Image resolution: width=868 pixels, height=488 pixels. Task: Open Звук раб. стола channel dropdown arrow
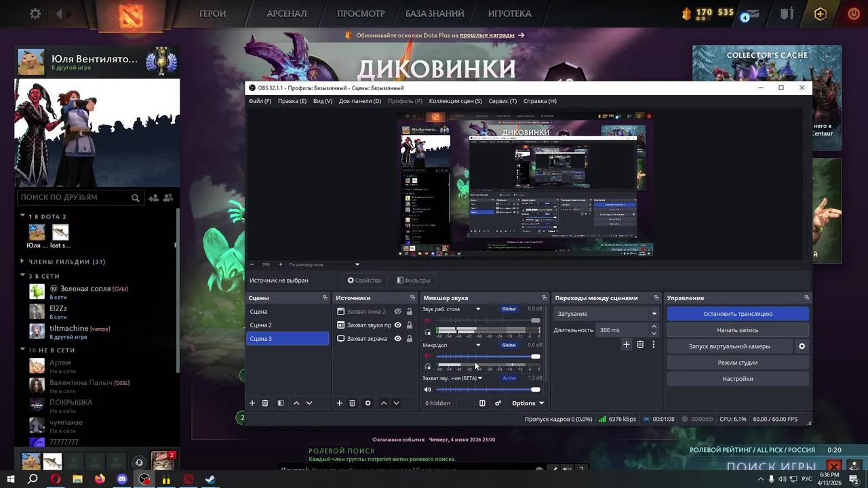[478, 309]
